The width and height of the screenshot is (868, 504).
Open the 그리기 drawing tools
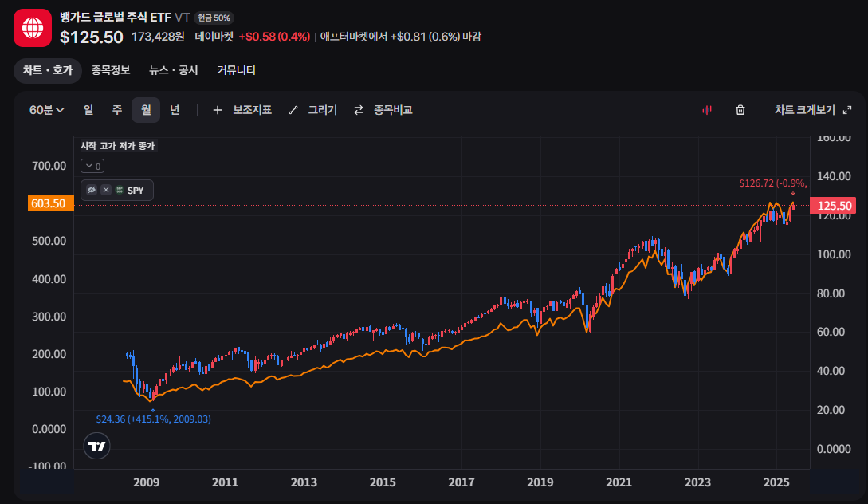pyautogui.click(x=322, y=110)
